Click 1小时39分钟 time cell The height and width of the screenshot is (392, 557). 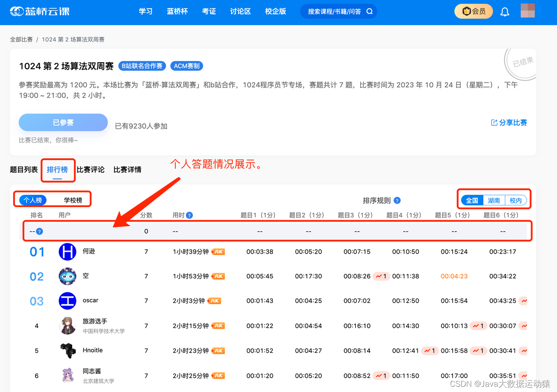point(191,252)
